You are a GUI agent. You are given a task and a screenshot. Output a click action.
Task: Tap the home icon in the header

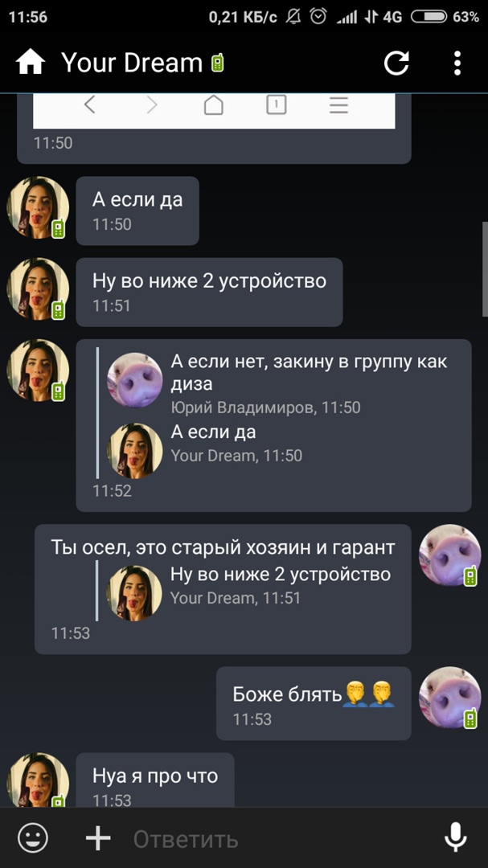[x=30, y=63]
